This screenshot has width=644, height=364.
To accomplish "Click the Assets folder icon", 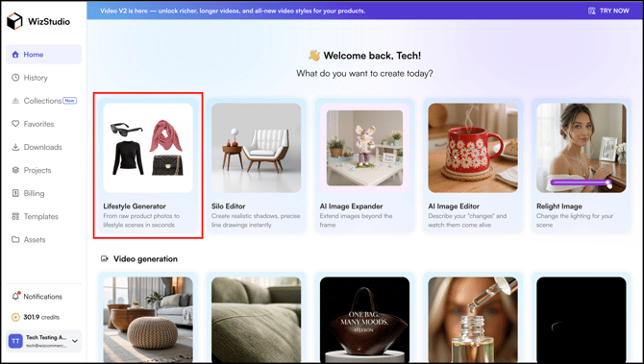I will 15,239.
